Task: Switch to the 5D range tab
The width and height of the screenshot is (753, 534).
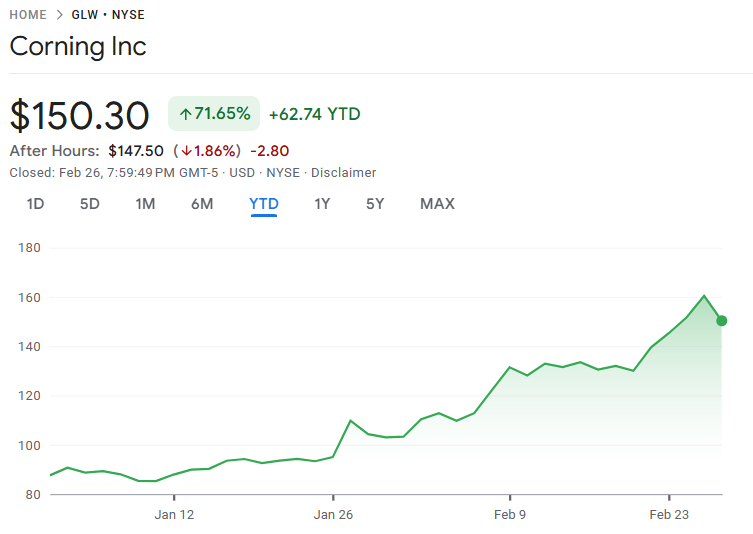Action: (x=90, y=204)
